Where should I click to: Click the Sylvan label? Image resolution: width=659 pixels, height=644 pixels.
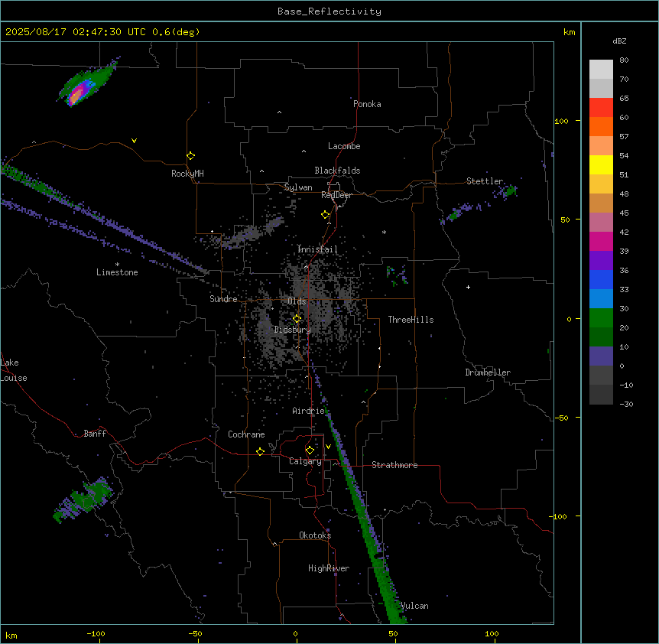(298, 187)
